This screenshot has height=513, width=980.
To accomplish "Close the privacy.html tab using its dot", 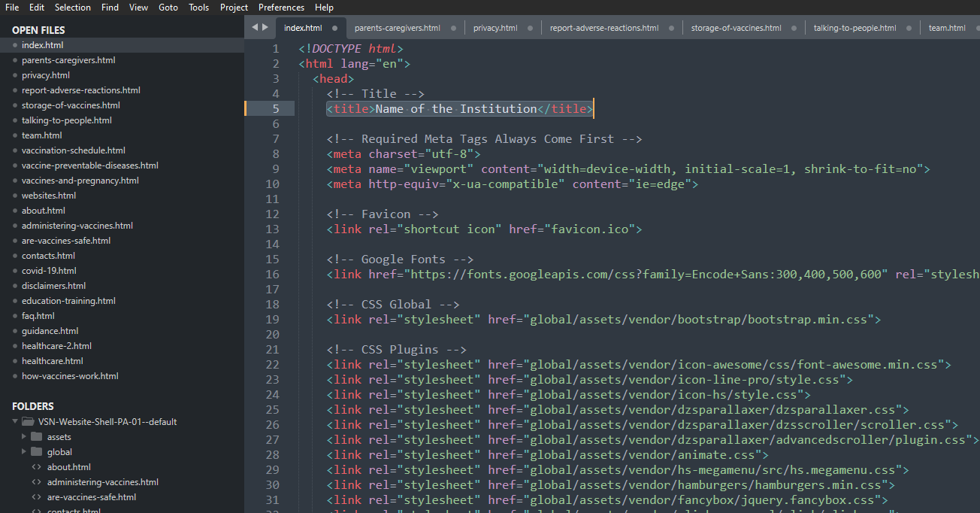I will [x=530, y=29].
